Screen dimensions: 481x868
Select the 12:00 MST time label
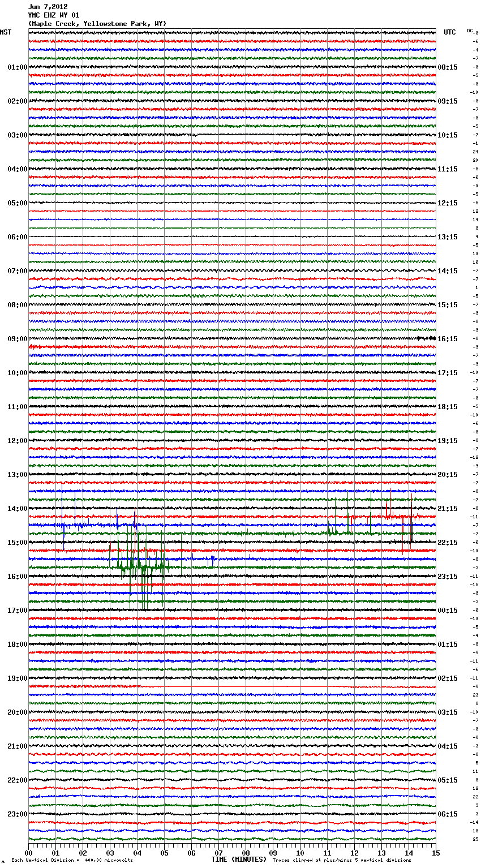(x=18, y=441)
